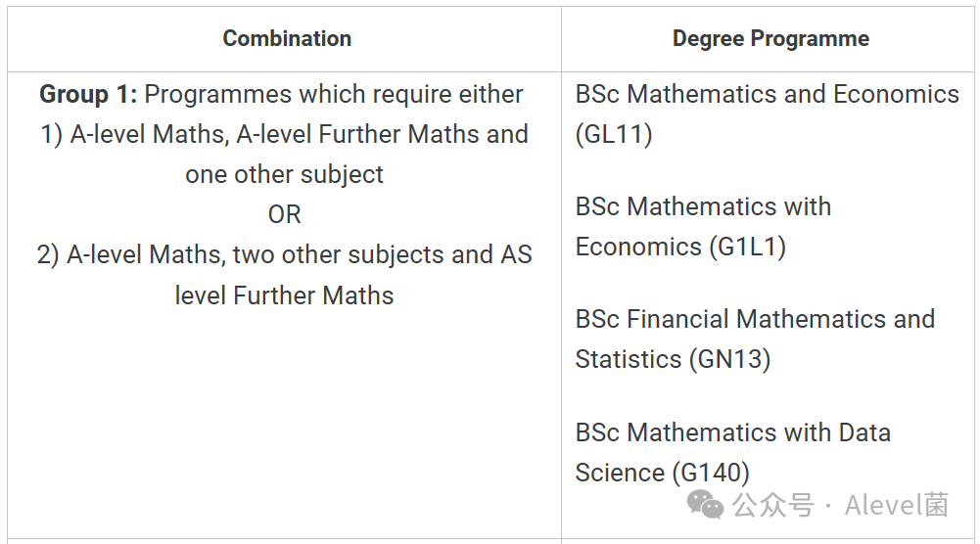Select BSc Financial Mathematics and Statistics (GN13)
The width and height of the screenshot is (980, 544).
755,340
